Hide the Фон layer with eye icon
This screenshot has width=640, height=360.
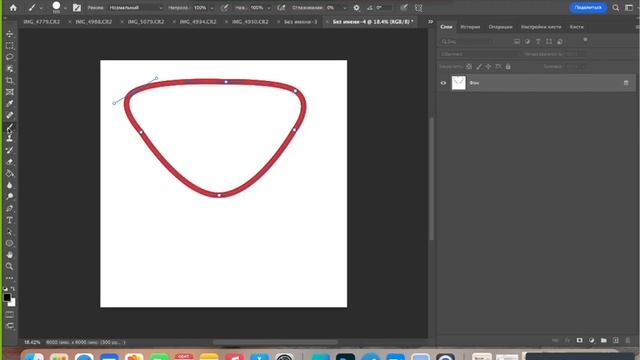(443, 83)
